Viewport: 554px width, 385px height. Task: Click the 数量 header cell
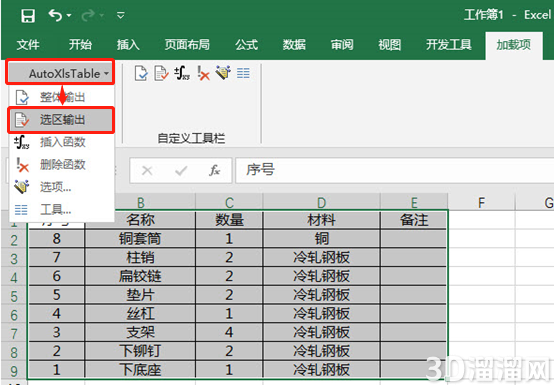point(229,220)
